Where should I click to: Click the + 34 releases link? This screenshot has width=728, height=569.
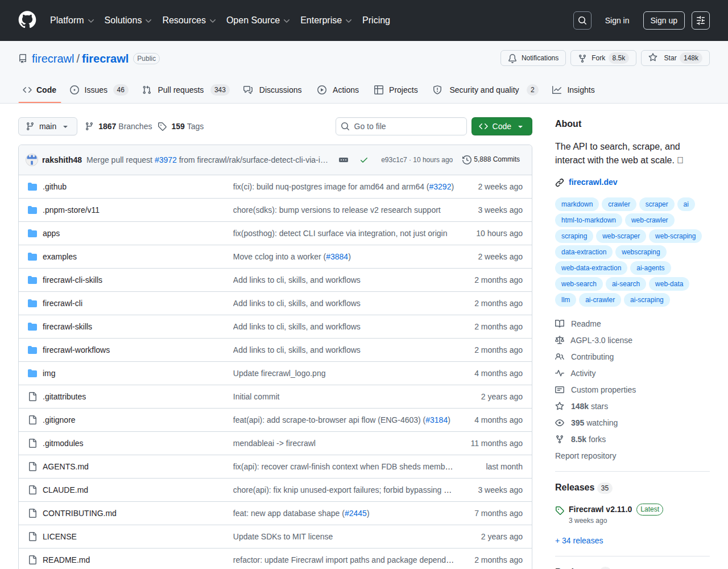[x=579, y=541]
